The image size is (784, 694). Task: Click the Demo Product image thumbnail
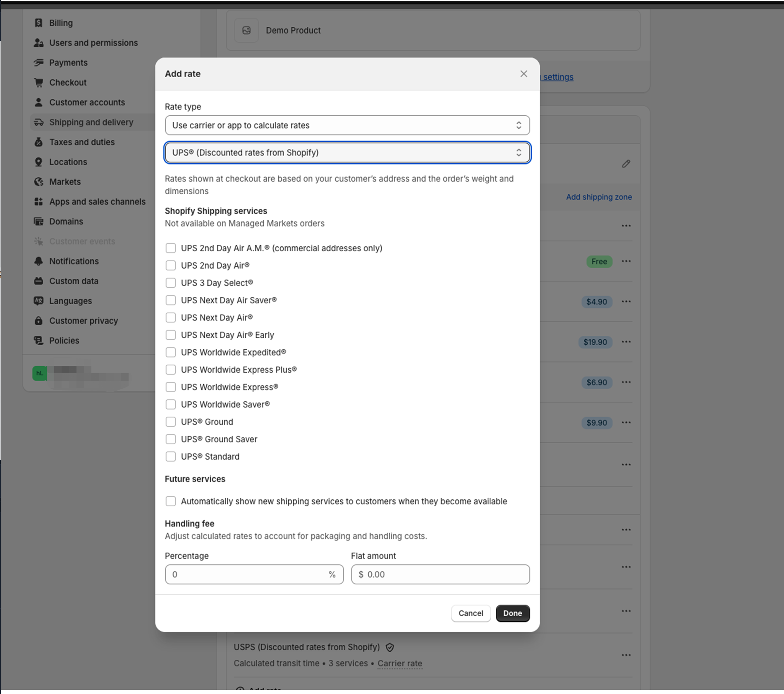click(246, 30)
